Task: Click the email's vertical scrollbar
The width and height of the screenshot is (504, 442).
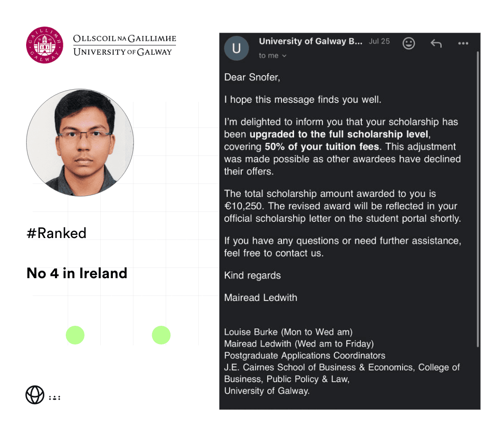Action: tap(478, 199)
